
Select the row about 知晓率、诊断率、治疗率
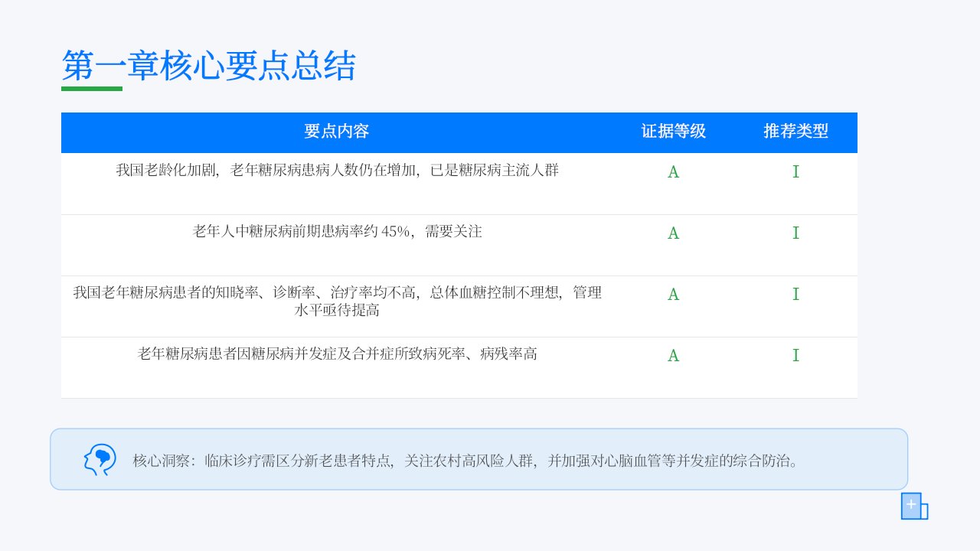pos(459,306)
